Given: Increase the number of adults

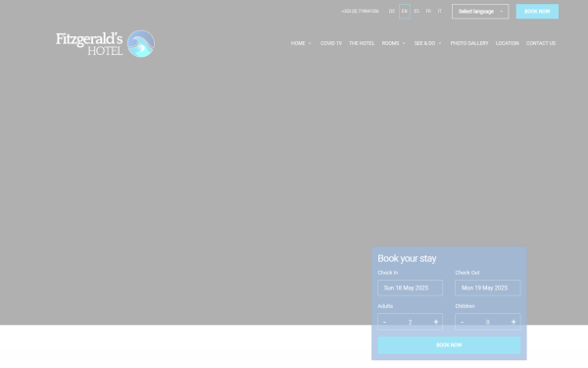Looking at the screenshot, I should click(436, 322).
